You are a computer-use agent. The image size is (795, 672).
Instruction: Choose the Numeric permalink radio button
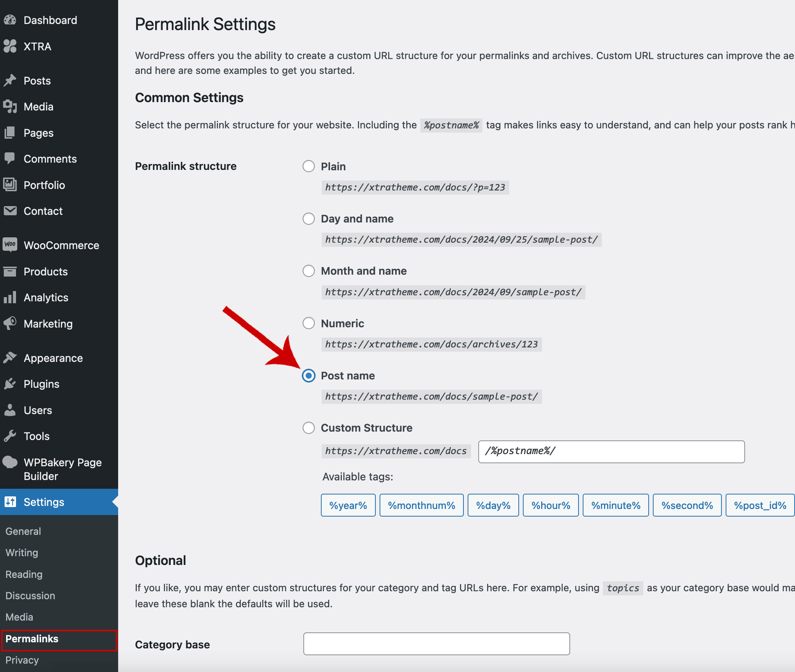click(x=308, y=323)
